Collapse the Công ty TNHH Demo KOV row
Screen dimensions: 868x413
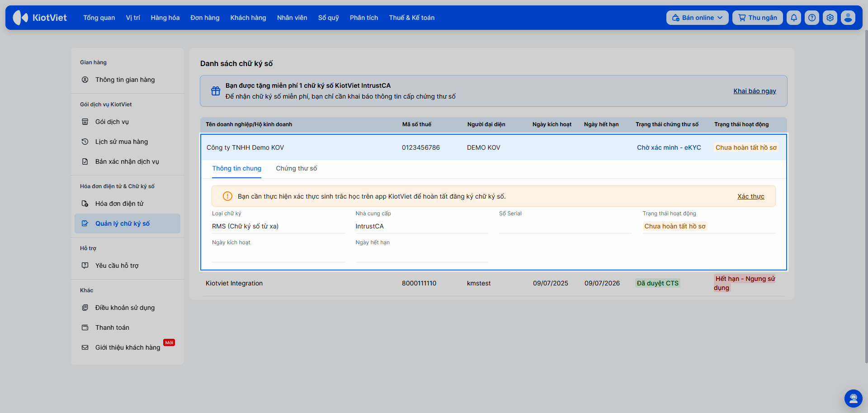[494, 147]
